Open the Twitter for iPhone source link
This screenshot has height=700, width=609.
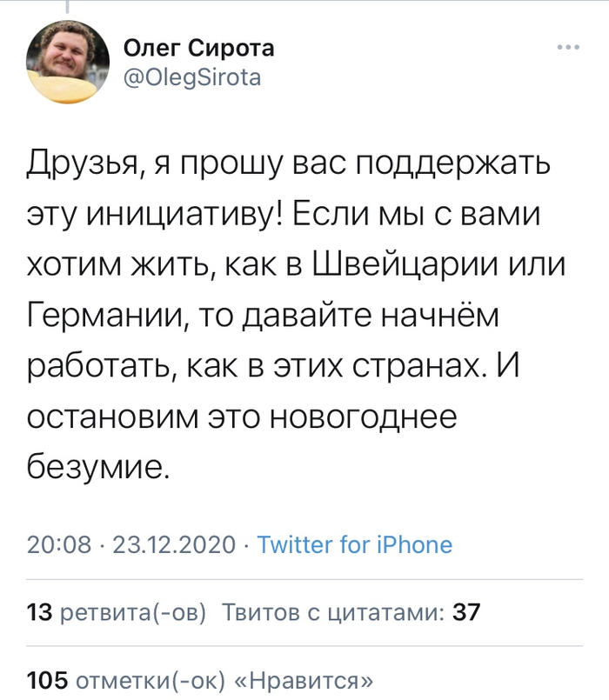[x=356, y=545]
